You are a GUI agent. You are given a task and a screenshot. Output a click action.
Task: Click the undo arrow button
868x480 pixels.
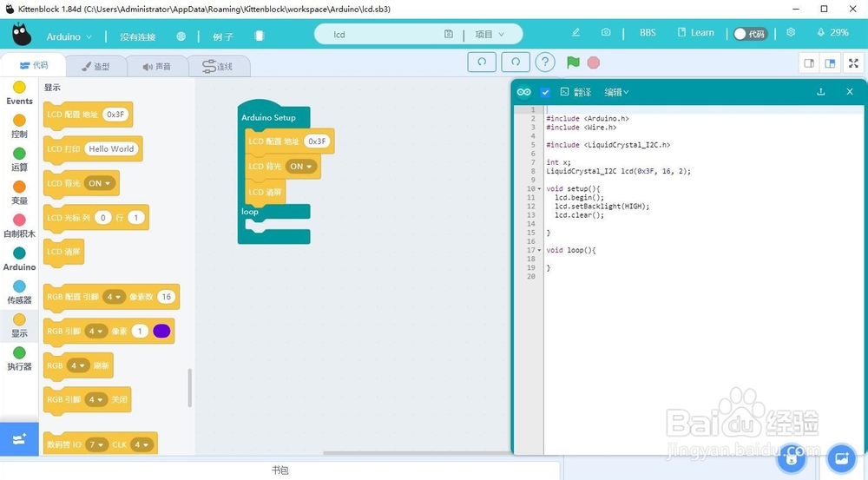tap(482, 62)
